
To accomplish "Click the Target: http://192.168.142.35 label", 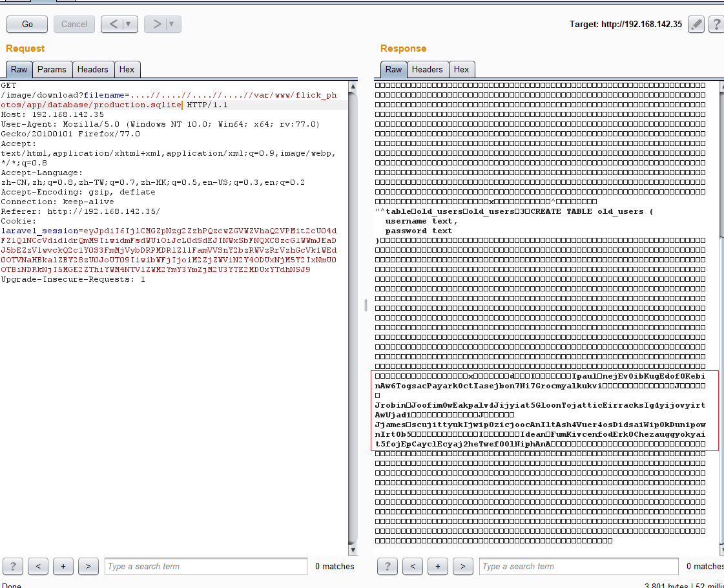I will coord(626,24).
